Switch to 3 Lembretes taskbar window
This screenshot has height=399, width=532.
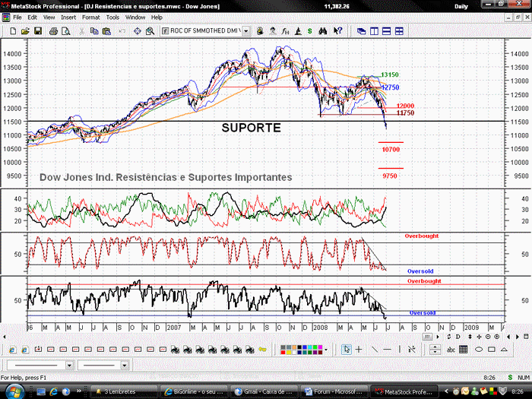[x=124, y=391]
